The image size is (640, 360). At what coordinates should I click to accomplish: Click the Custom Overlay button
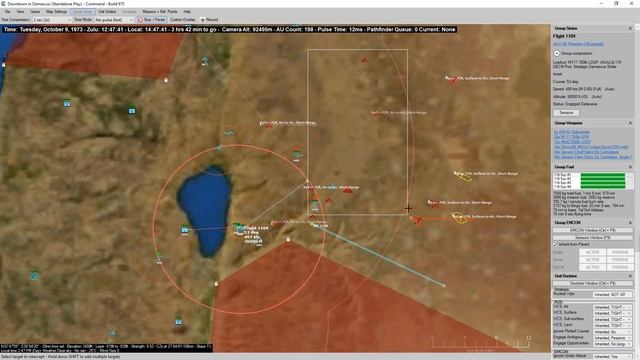coord(182,20)
